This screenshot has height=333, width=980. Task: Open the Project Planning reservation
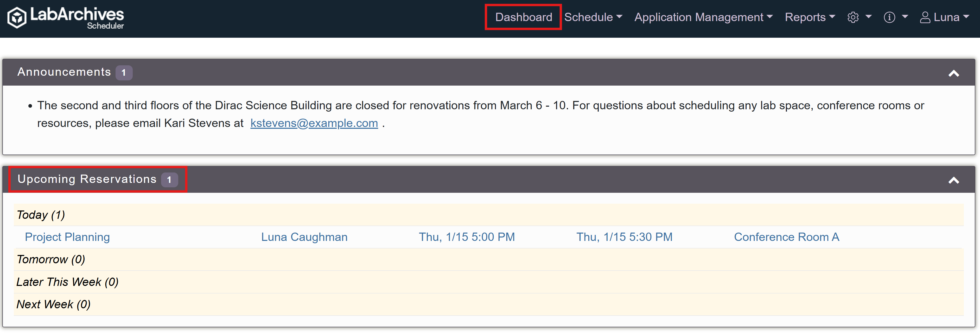click(x=67, y=237)
